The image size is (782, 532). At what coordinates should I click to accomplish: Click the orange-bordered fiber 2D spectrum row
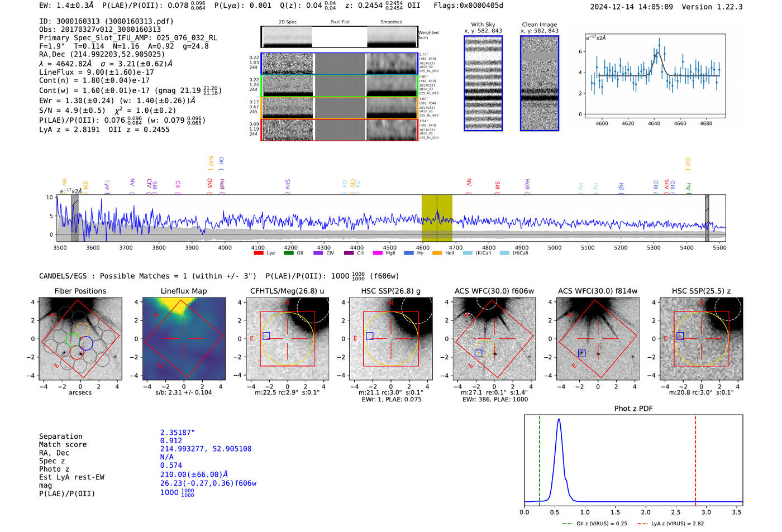[x=340, y=108]
